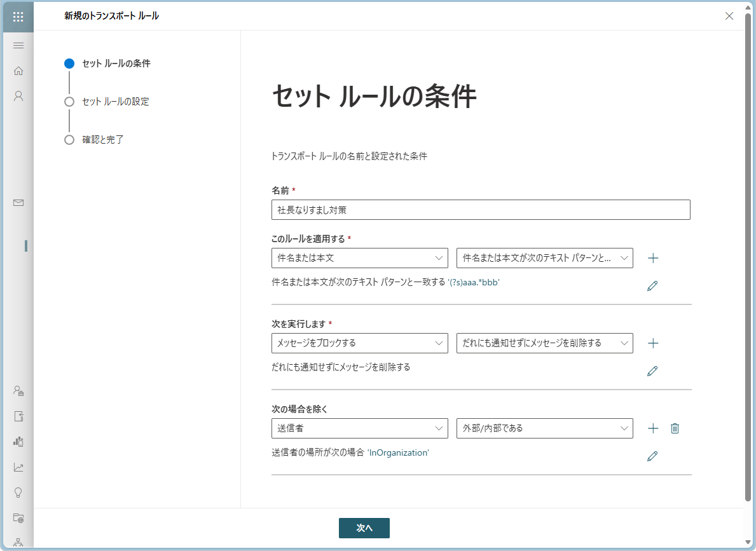Open the メッセージをブロックする action dropdown
The image size is (756, 551).
pos(359,343)
